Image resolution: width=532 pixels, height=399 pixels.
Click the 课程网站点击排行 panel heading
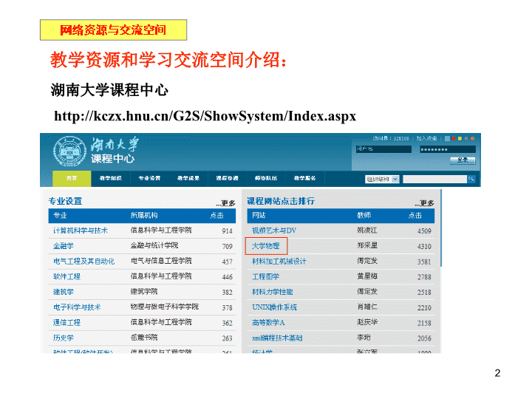click(281, 201)
